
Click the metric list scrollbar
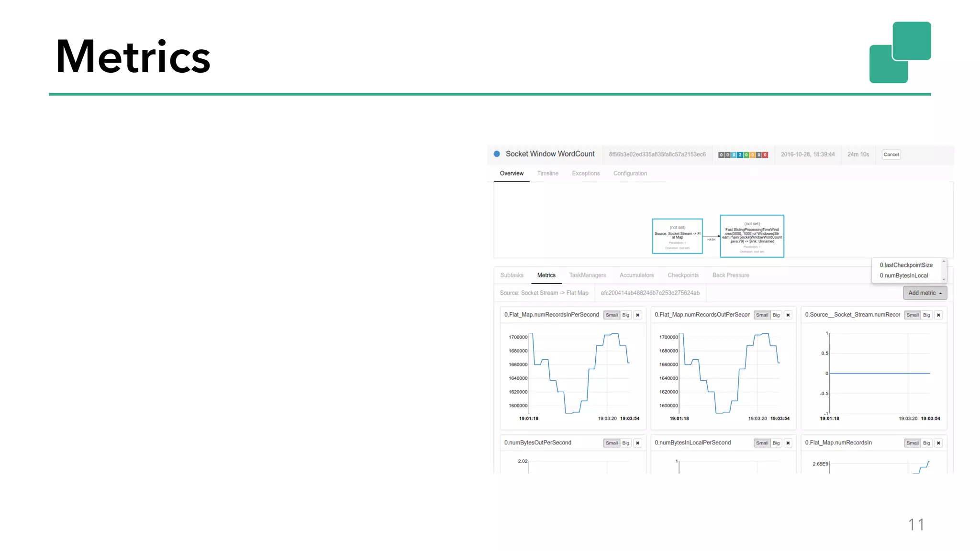944,270
